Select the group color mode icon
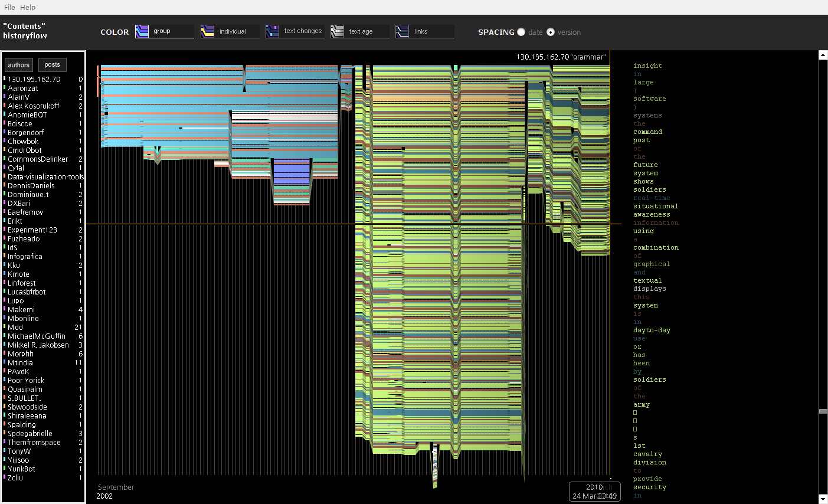The height and width of the screenshot is (504, 828). tap(142, 32)
